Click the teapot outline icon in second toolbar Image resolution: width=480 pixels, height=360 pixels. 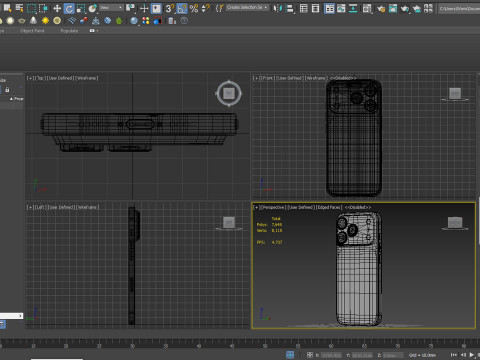tap(22, 21)
